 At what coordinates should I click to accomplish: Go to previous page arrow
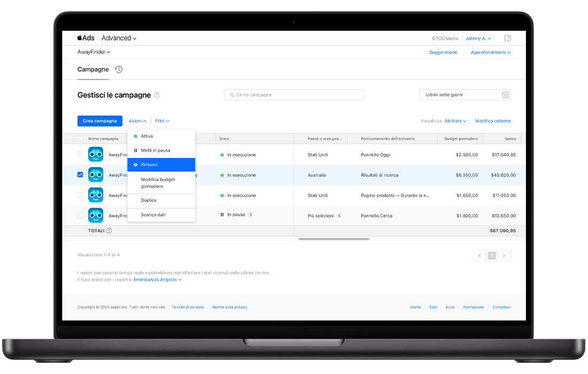(479, 256)
